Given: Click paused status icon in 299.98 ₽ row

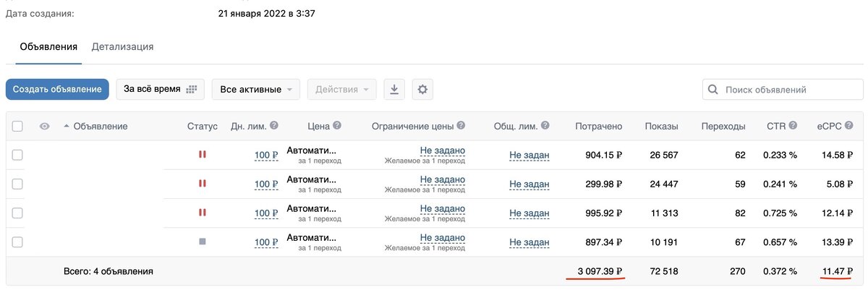Looking at the screenshot, I should pos(202,184).
